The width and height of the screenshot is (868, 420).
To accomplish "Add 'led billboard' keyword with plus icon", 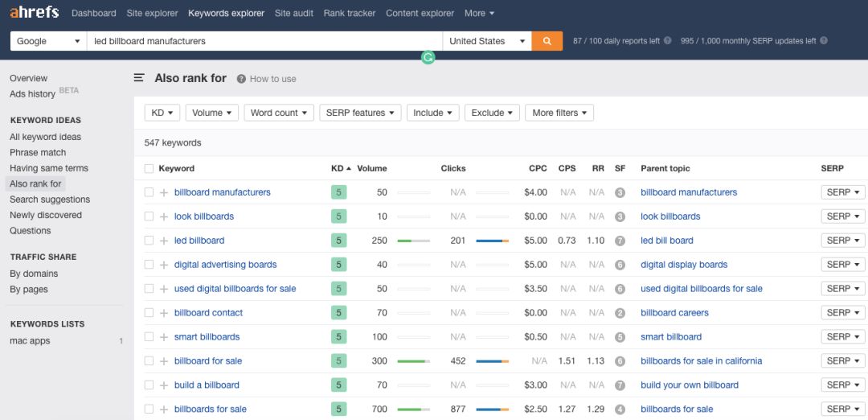I will click(164, 241).
